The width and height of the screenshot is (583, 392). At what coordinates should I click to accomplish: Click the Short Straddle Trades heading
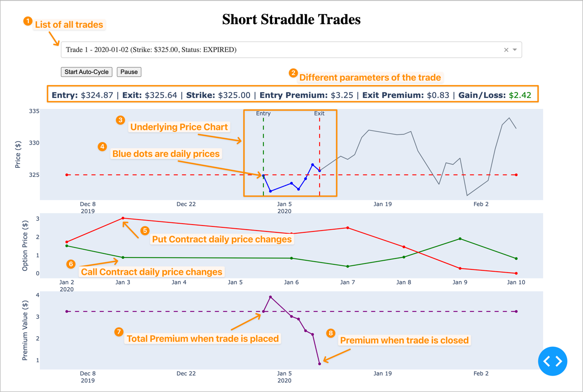click(291, 19)
